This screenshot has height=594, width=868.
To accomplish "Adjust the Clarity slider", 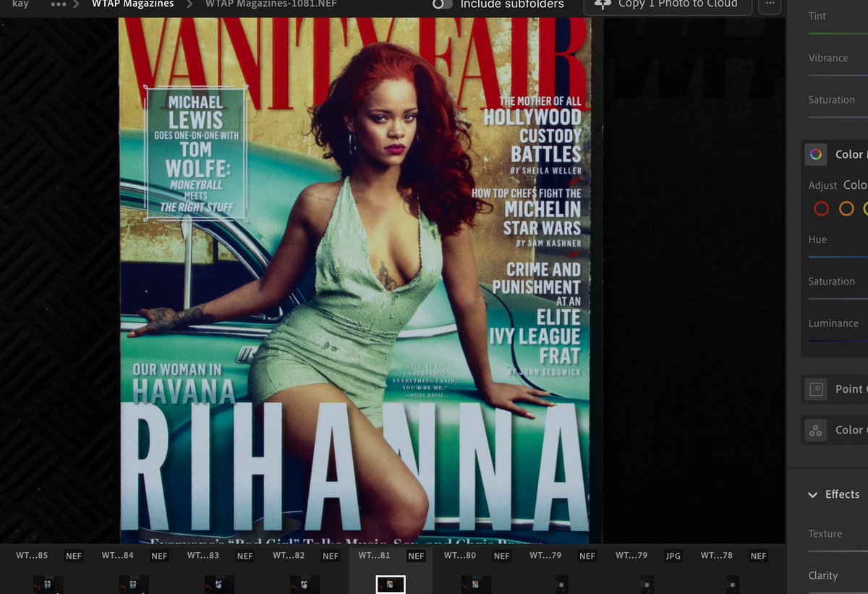I will tap(838, 591).
